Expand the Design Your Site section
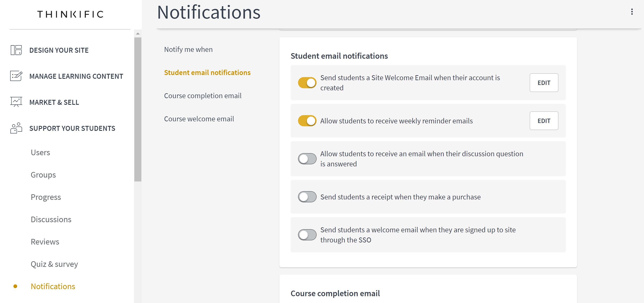Image resolution: width=644 pixels, height=303 pixels. 59,50
